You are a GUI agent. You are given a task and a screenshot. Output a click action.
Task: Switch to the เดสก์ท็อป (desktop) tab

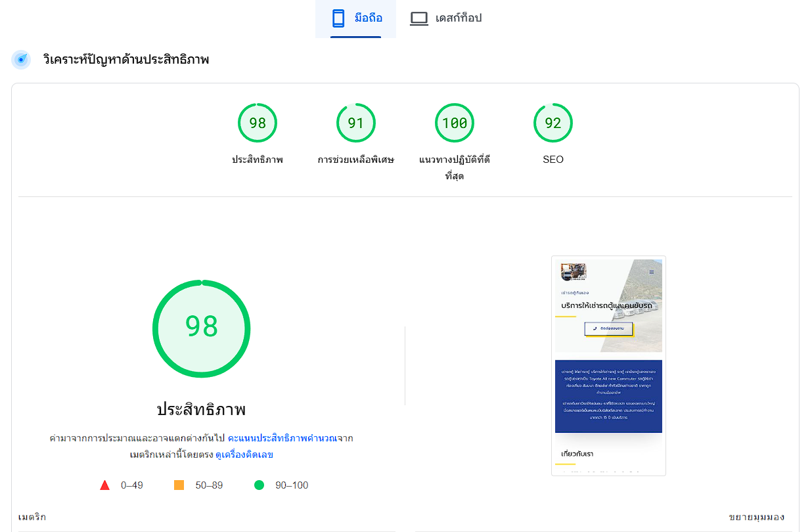pos(446,18)
